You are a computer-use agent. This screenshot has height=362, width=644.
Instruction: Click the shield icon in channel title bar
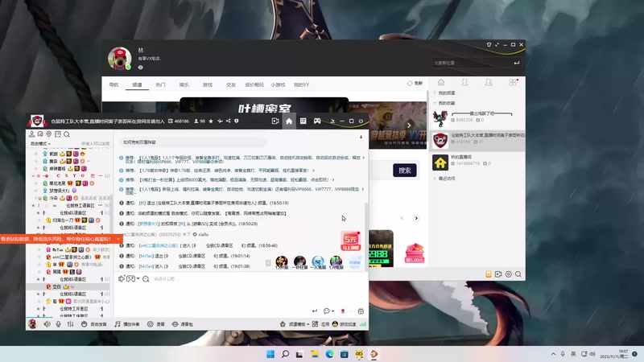click(x=237, y=121)
